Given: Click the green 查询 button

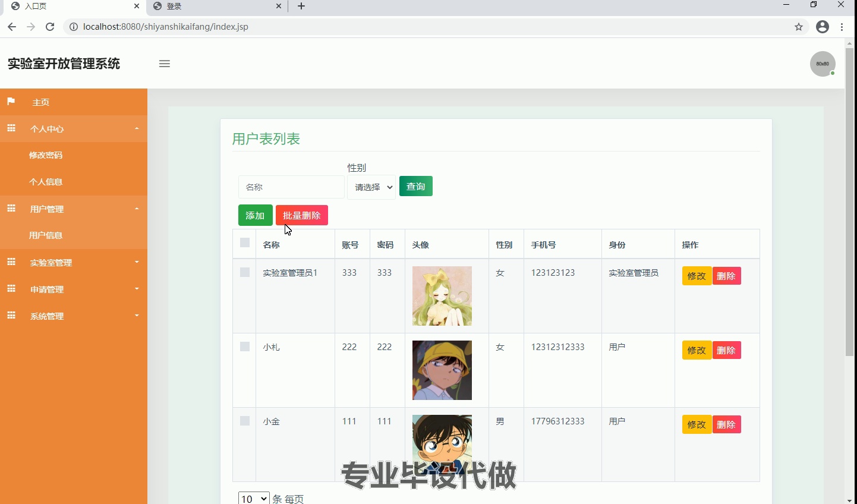Looking at the screenshot, I should tap(415, 186).
